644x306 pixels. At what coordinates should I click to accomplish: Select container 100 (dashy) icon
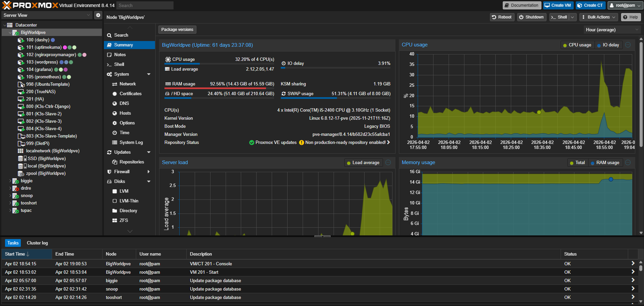(21, 40)
